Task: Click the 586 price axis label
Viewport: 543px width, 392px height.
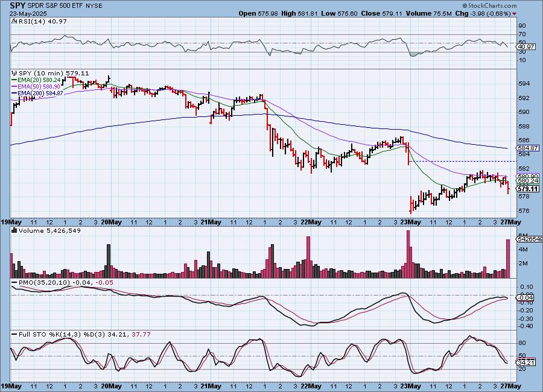Action: click(524, 141)
